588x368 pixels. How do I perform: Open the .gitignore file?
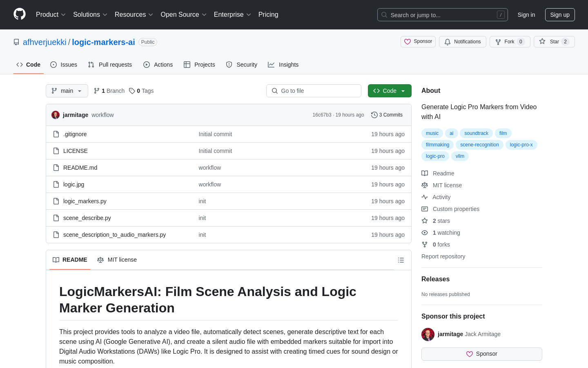pyautogui.click(x=75, y=134)
